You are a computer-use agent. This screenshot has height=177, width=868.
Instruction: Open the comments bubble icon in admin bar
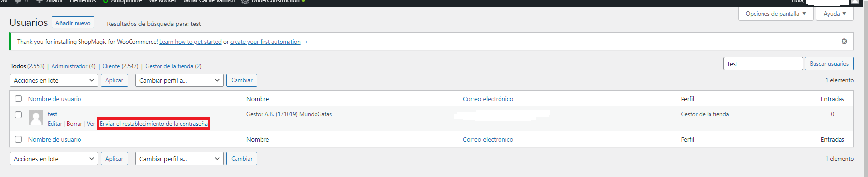click(18, 1)
